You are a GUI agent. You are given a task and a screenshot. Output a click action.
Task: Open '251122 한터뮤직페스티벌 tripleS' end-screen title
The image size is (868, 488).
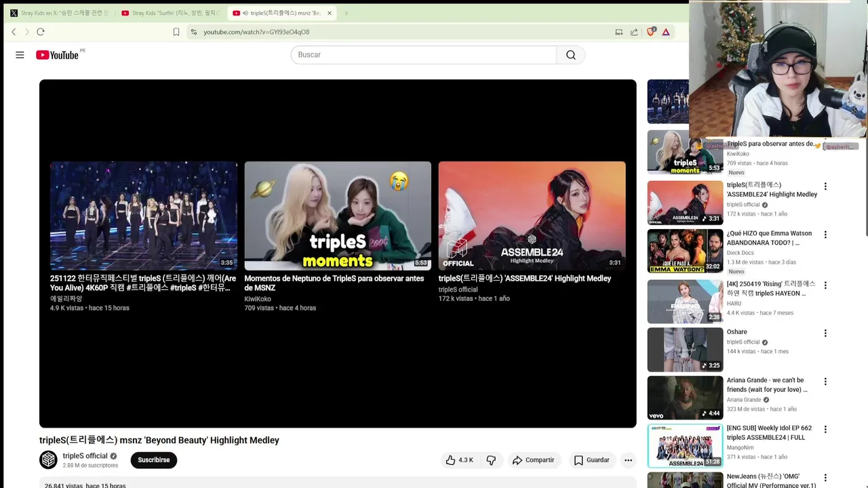click(x=143, y=283)
